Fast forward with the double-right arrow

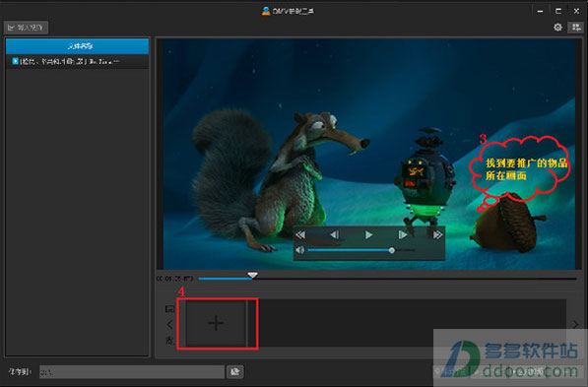click(437, 234)
